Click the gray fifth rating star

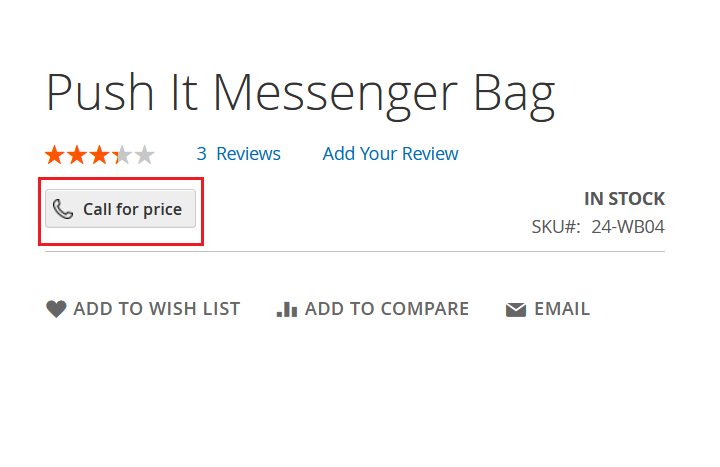click(x=145, y=155)
